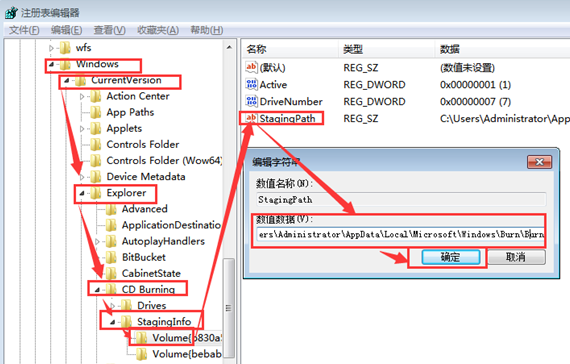Collapse the Windows tree node
The height and width of the screenshot is (364, 570).
coord(51,64)
